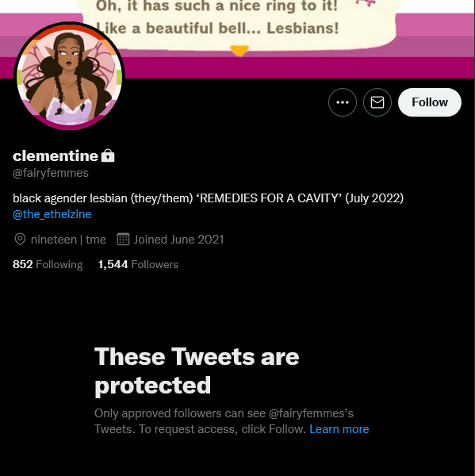The height and width of the screenshot is (476, 475).
Task: Click the envelope message icon
Action: coord(377,102)
